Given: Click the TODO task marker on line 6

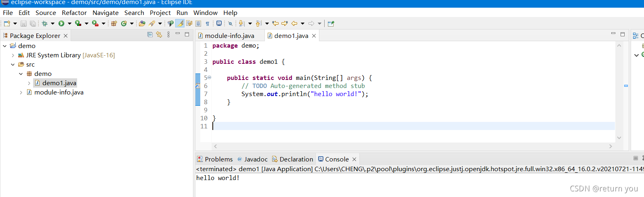Looking at the screenshot, I should [x=198, y=86].
